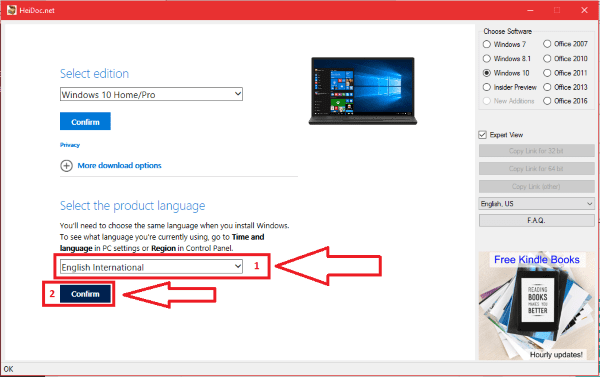The image size is (600, 377).
Task: Click Copy Link (other) button
Action: pyautogui.click(x=536, y=186)
